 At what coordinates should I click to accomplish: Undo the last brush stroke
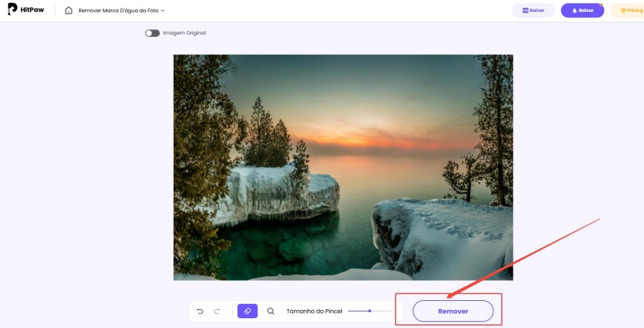point(200,311)
